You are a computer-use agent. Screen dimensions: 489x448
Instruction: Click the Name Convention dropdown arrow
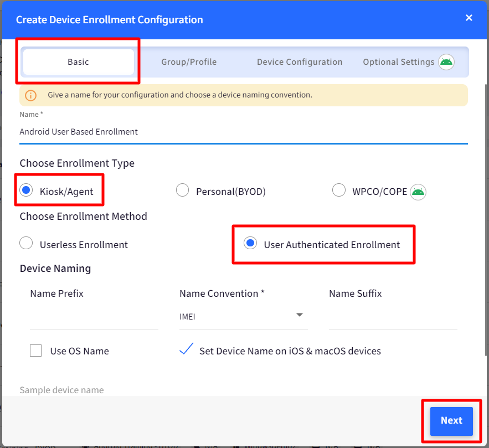pyautogui.click(x=300, y=315)
